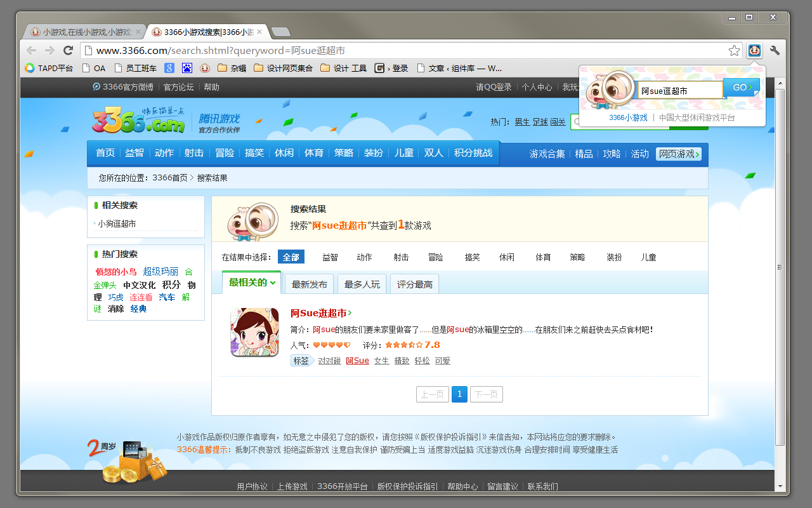Click page number 1
Image resolution: width=812 pixels, height=508 pixels.
(x=460, y=394)
